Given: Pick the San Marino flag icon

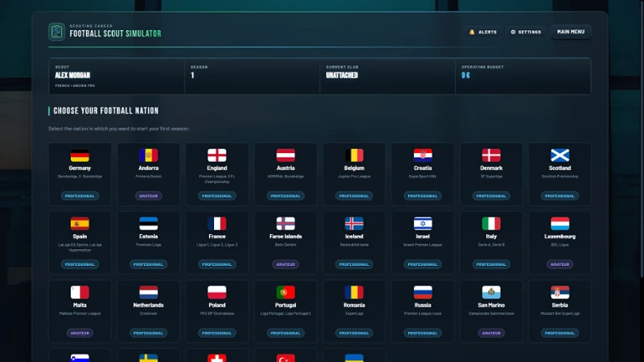Looking at the screenshot, I should tap(491, 292).
